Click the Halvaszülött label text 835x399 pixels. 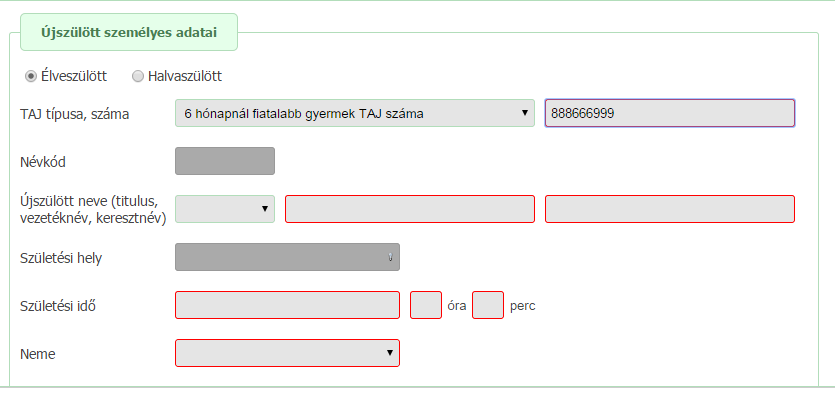click(x=185, y=76)
